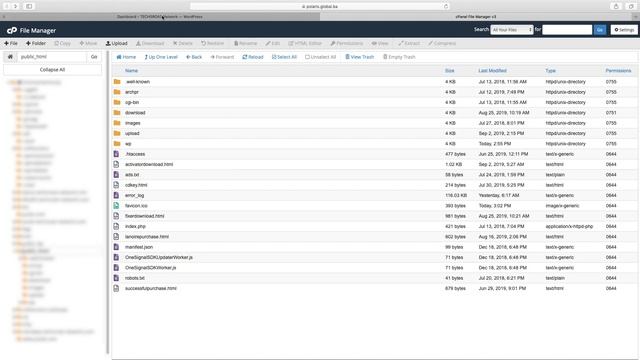Select the images folder icon
This screenshot has height=360, width=640.
tap(117, 123)
